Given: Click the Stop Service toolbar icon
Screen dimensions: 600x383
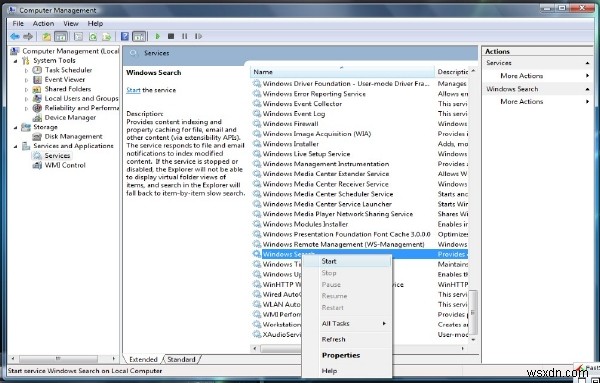Looking at the screenshot, I should coord(171,36).
